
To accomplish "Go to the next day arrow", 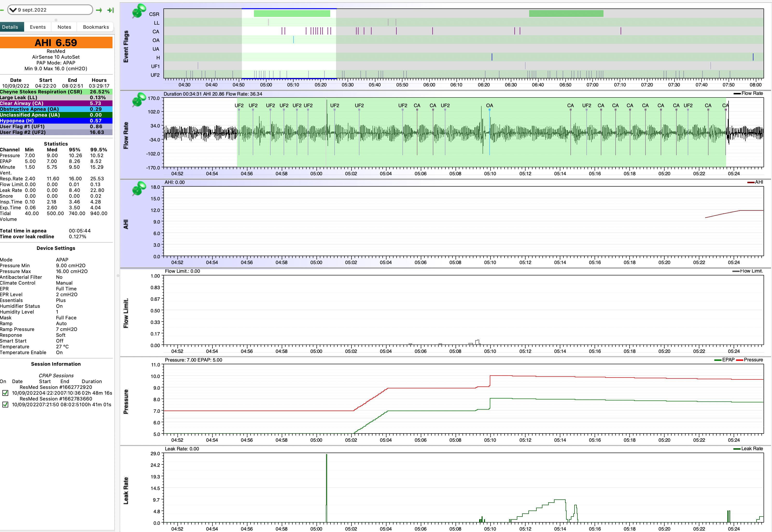I will tap(99, 10).
